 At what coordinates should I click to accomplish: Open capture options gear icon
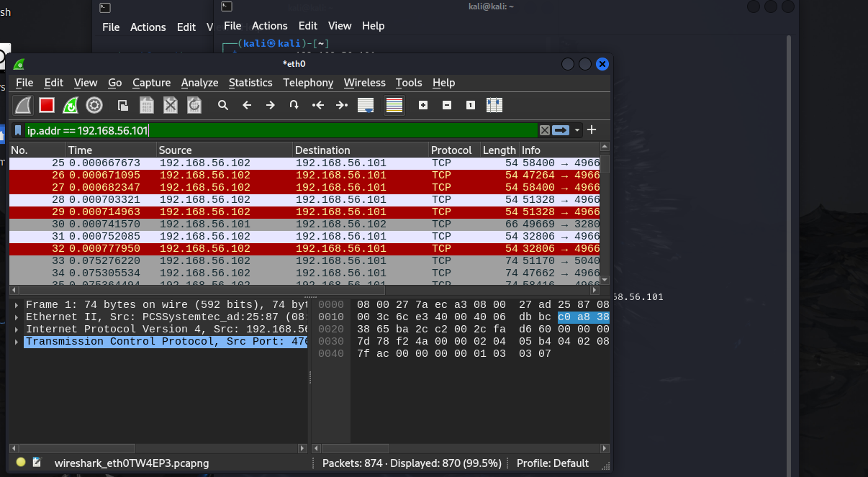click(x=94, y=105)
